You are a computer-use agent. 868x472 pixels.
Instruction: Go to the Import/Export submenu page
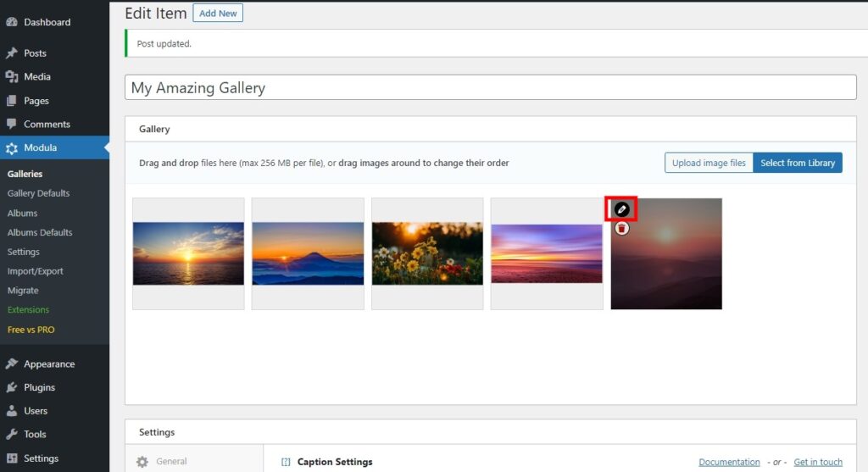(x=35, y=271)
